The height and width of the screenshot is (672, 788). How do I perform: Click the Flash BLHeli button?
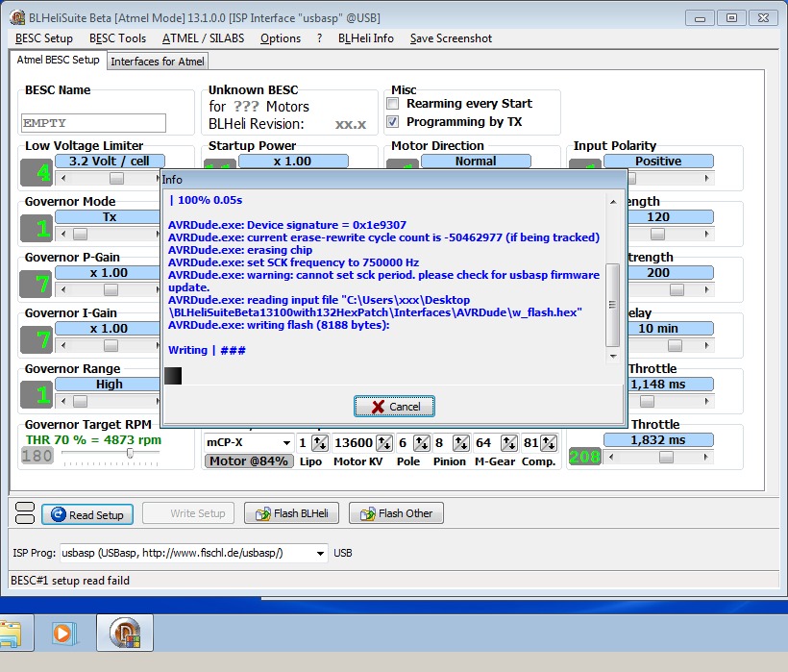click(x=291, y=513)
